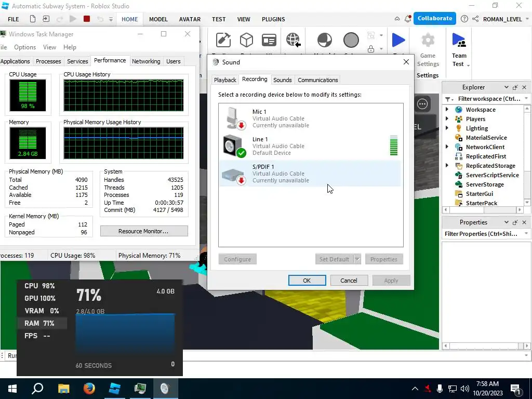Open the FILE menu in Roblox Studio
The height and width of the screenshot is (399, 532).
coord(13,19)
